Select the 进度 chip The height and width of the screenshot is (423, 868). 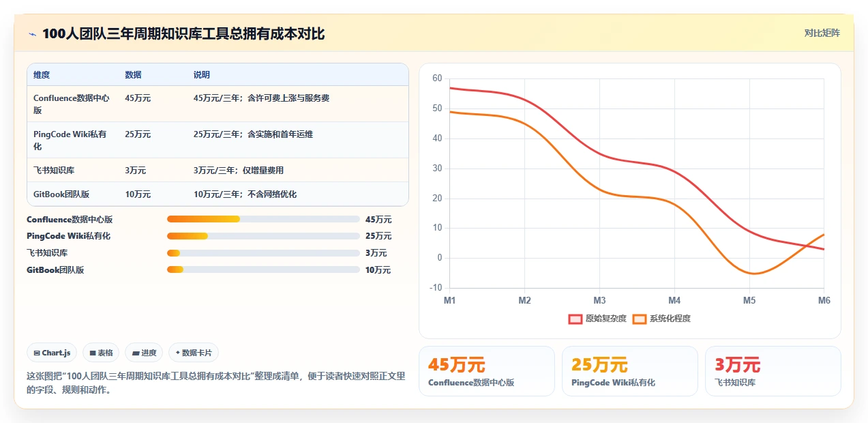click(x=144, y=353)
